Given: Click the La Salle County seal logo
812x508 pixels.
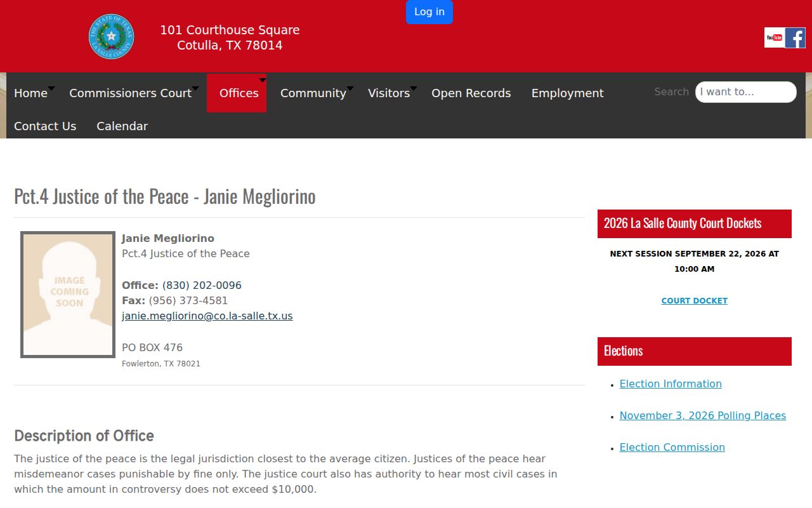Looking at the screenshot, I should pos(111,36).
